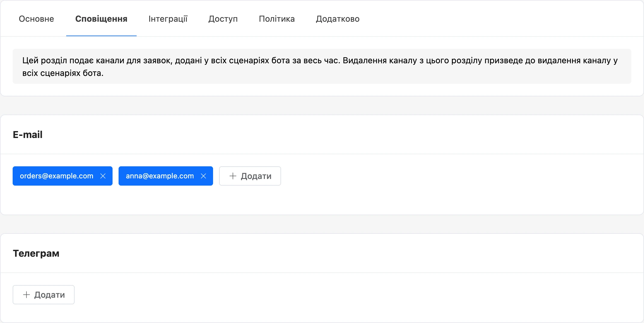Click the blue underline beneath Сповіщення

pos(101,36)
